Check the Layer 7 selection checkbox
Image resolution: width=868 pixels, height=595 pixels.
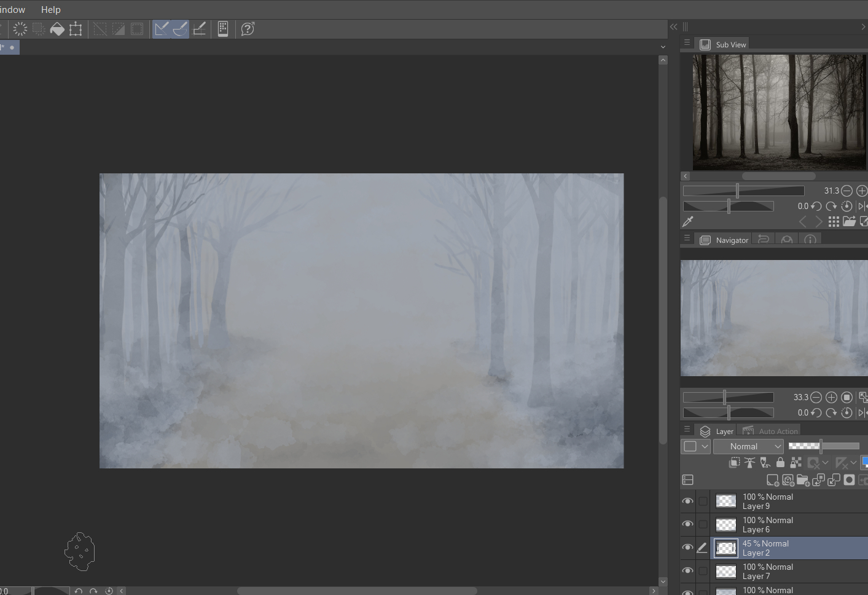(703, 571)
